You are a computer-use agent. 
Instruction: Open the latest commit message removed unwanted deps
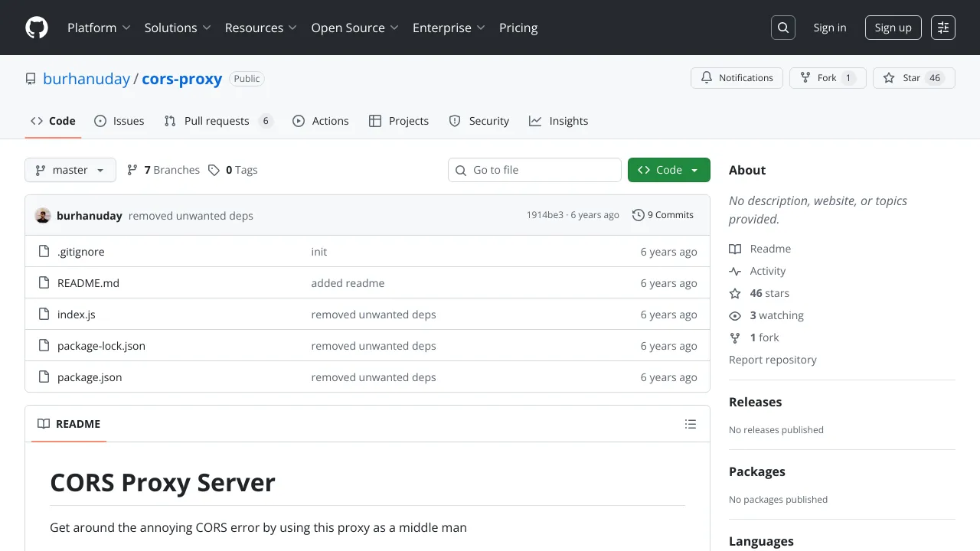[x=191, y=216]
